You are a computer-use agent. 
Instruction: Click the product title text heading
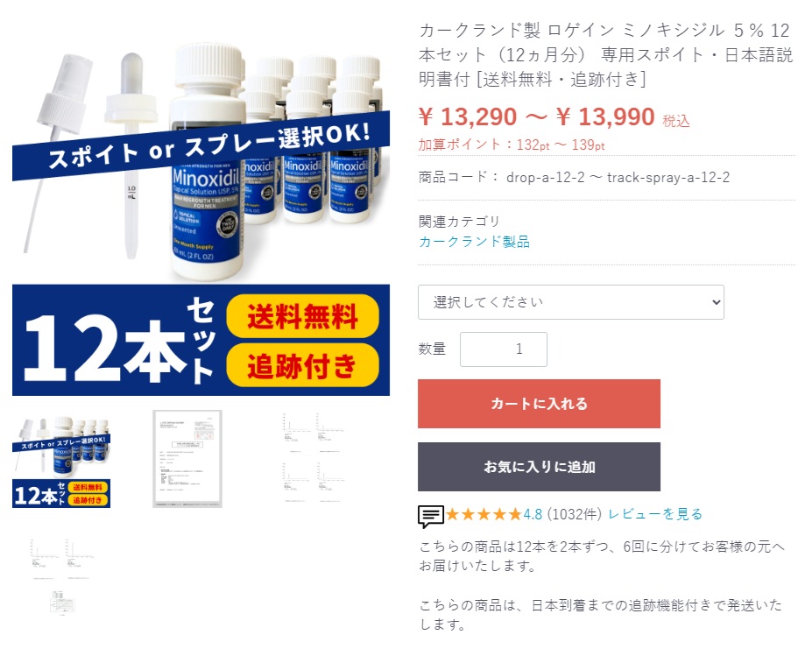605,55
